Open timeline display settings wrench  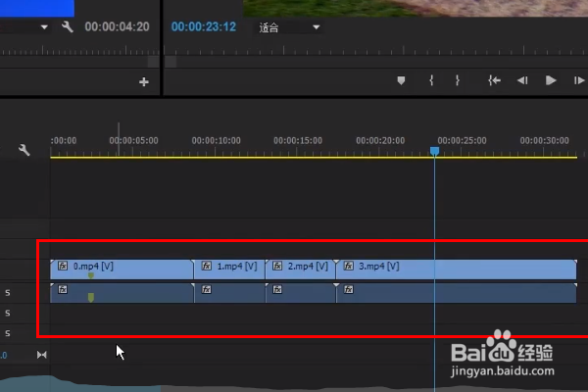pyautogui.click(x=24, y=150)
